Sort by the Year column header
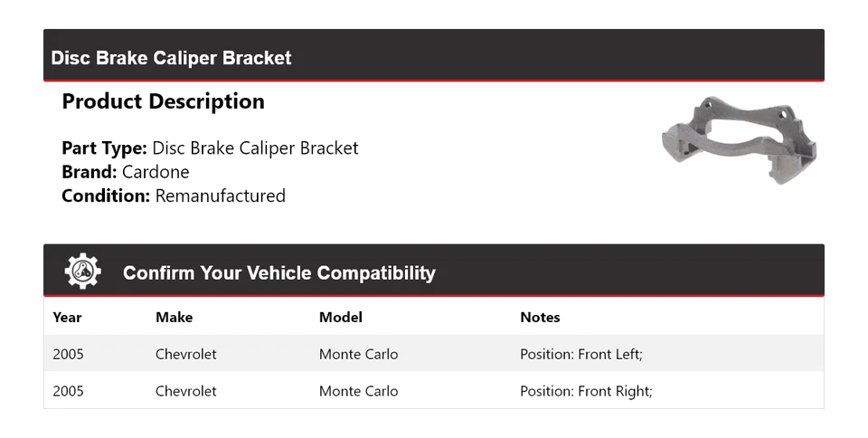This screenshot has height=438, width=868. 67,318
